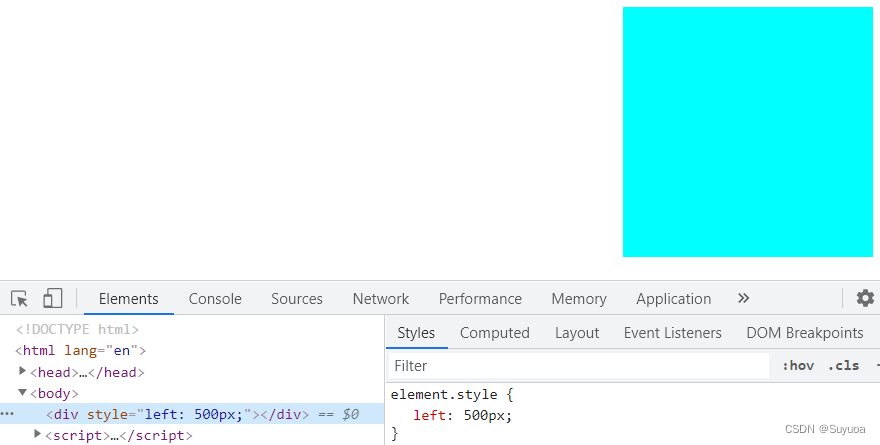Click the left property name in element.style
The height and width of the screenshot is (445, 880).
tap(429, 416)
